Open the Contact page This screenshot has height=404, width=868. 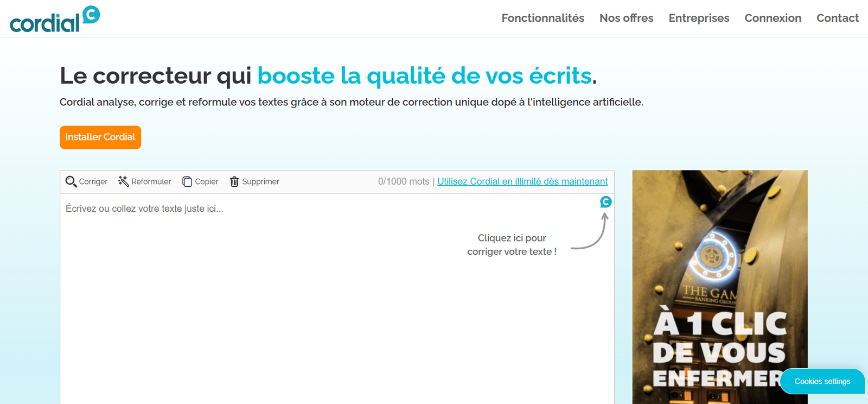coord(837,18)
